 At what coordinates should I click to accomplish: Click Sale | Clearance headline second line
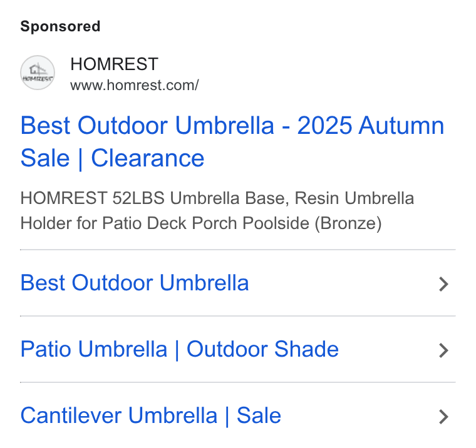(112, 159)
